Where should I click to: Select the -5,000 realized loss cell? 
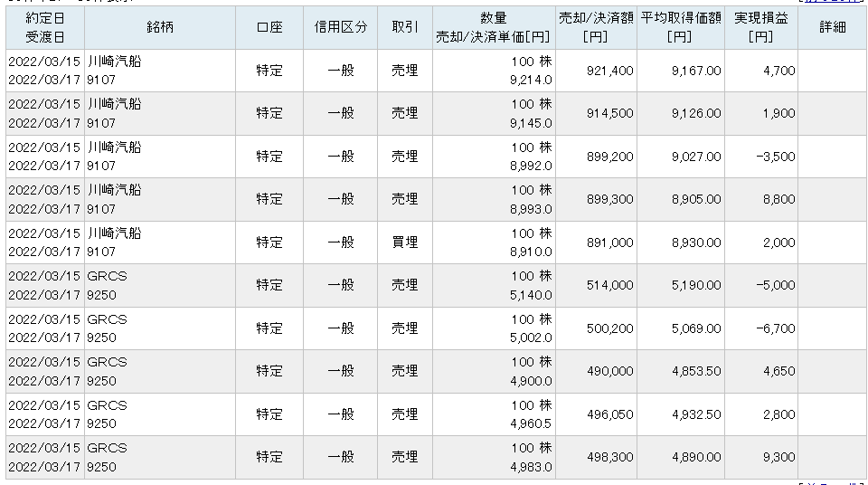tap(761, 285)
